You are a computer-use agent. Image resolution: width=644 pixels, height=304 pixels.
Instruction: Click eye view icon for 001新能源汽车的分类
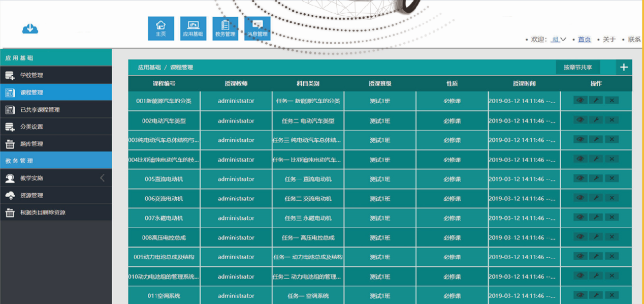580,101
